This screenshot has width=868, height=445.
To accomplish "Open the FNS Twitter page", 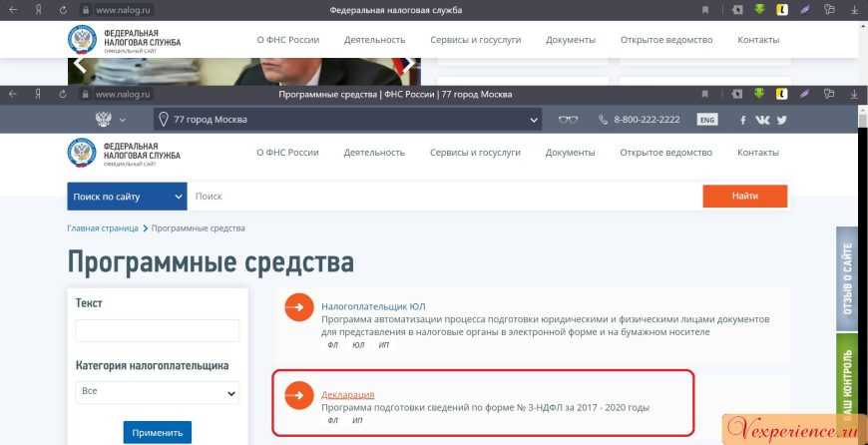I will (781, 120).
